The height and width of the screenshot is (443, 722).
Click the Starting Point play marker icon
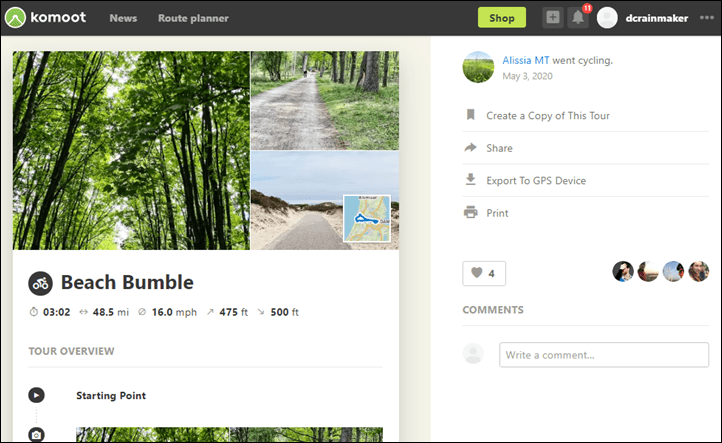click(36, 395)
